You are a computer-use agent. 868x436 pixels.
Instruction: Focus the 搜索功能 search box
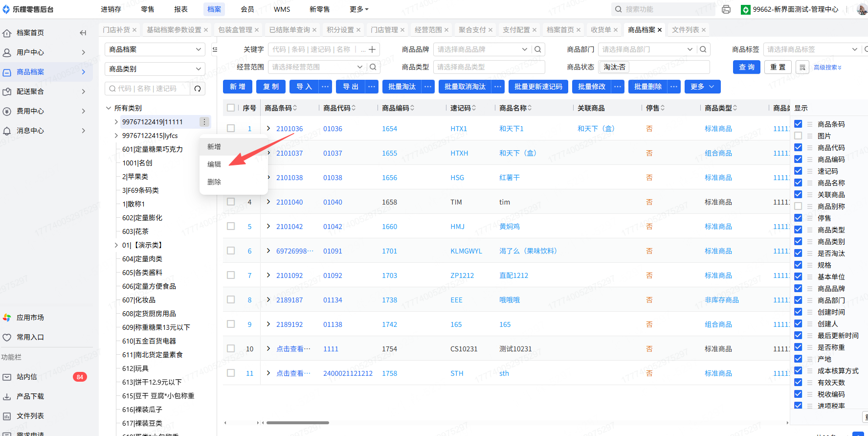tap(663, 9)
